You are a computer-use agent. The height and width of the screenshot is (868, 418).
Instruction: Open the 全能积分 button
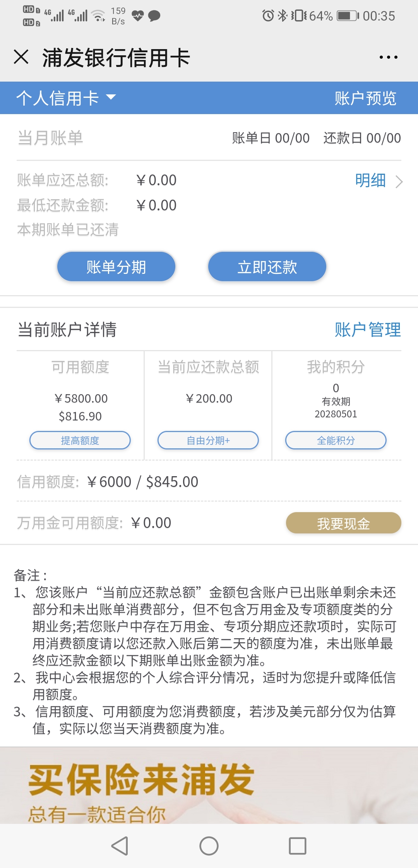click(x=336, y=440)
